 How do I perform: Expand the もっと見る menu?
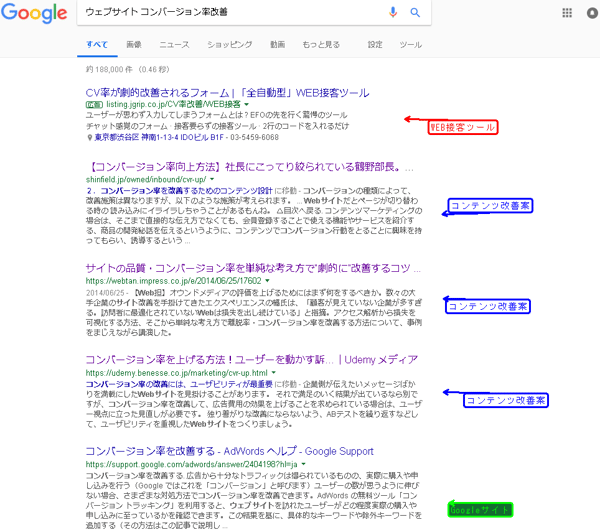[321, 45]
